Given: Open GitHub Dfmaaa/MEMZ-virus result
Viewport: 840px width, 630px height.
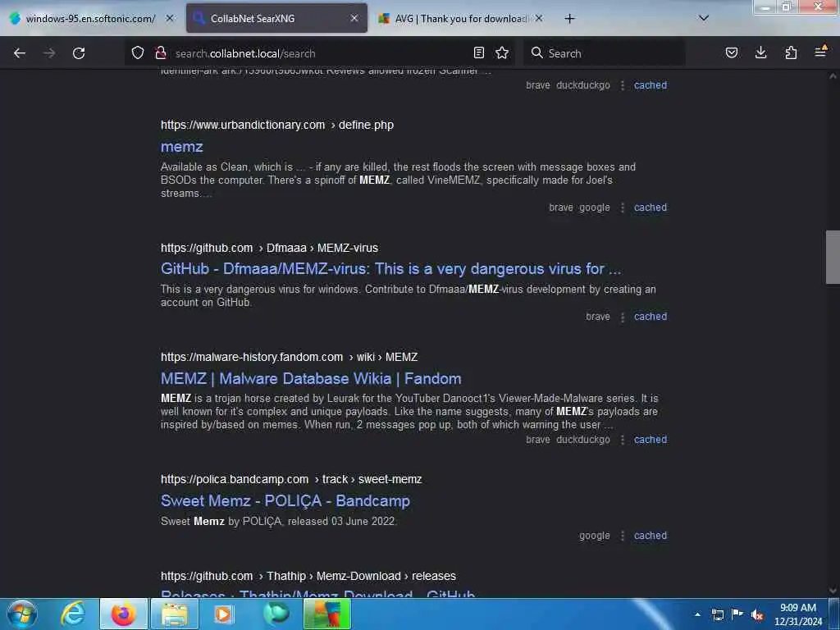Looking at the screenshot, I should 391,269.
